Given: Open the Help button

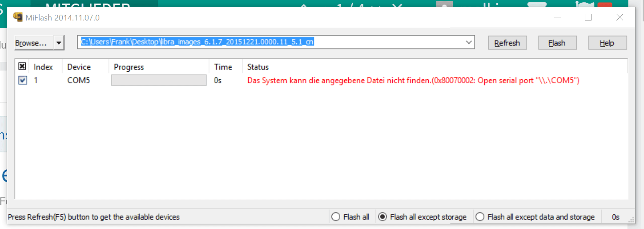Looking at the screenshot, I should [x=607, y=43].
